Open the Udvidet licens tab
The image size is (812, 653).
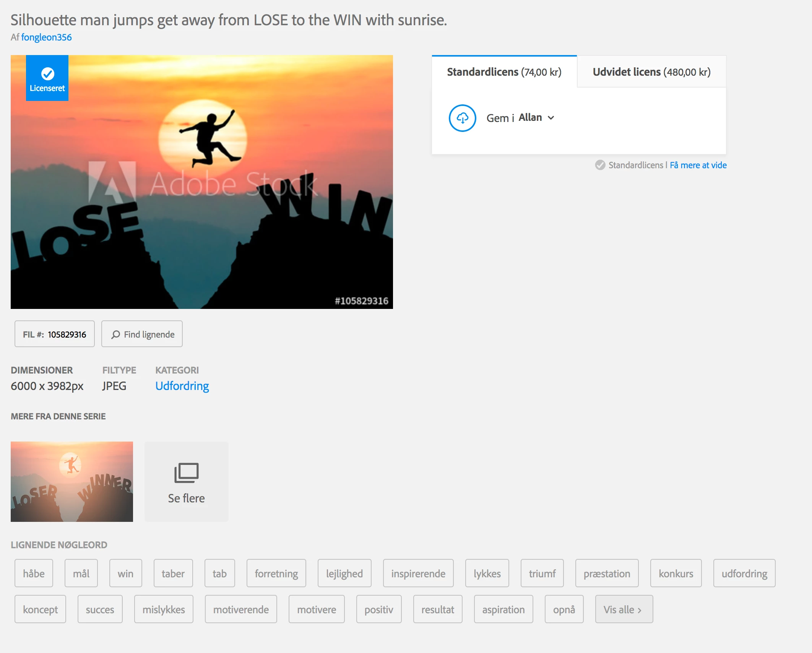[651, 72]
